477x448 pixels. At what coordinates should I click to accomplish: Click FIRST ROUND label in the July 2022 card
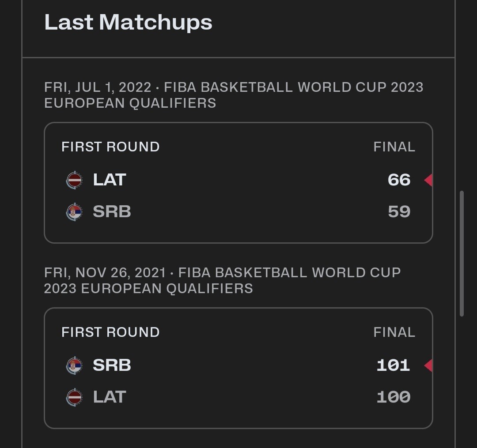click(110, 147)
